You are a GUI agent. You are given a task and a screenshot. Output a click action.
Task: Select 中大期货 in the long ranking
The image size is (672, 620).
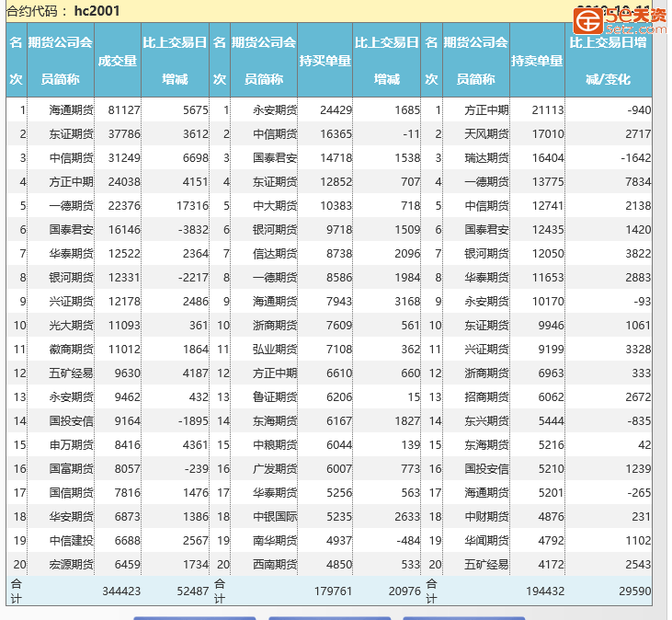pyautogui.click(x=275, y=206)
